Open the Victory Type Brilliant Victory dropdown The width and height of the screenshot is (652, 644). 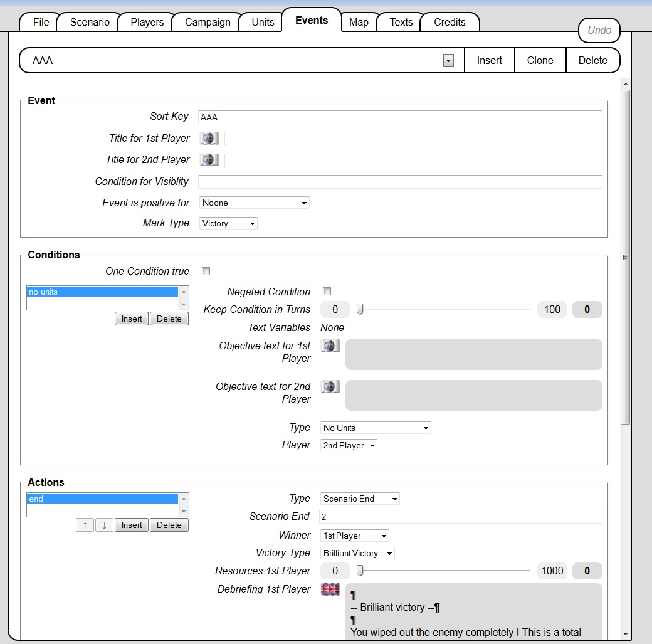(357, 553)
